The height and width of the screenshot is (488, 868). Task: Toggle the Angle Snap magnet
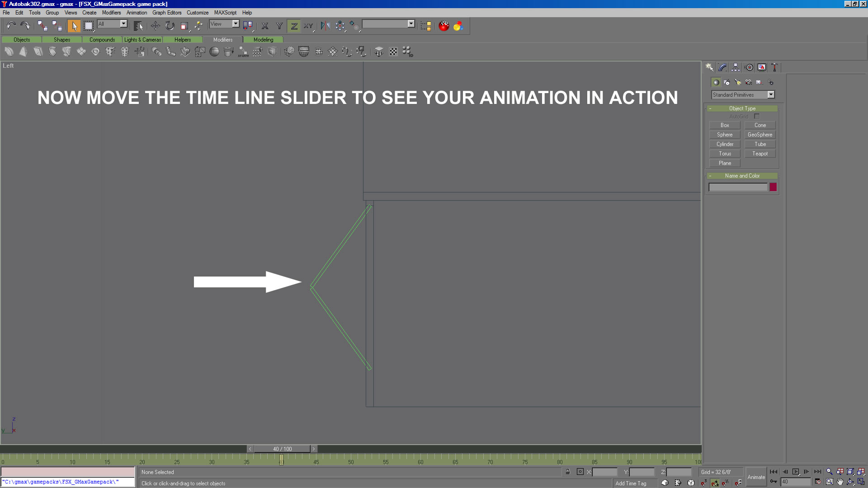click(x=714, y=483)
